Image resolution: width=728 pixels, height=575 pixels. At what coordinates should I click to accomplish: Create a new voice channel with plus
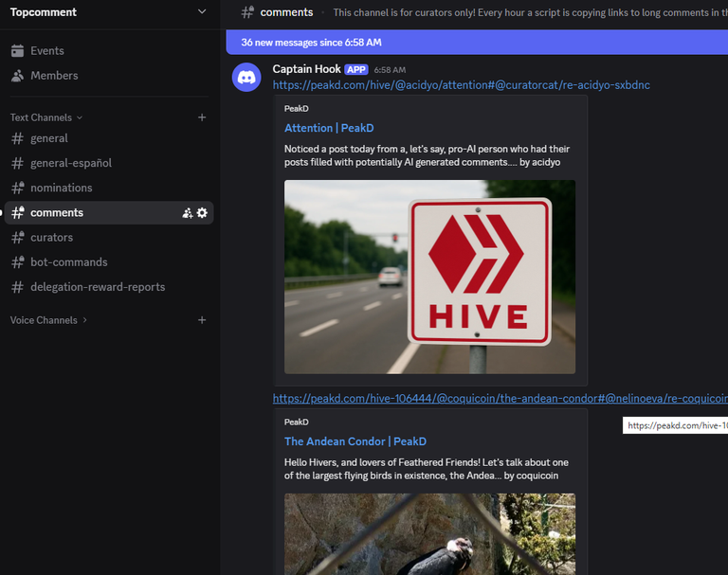(202, 320)
